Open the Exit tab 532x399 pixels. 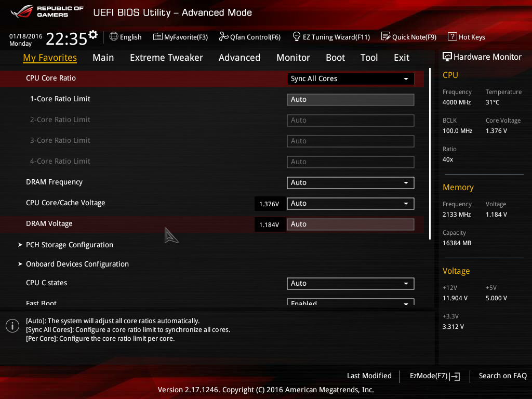pyautogui.click(x=402, y=58)
